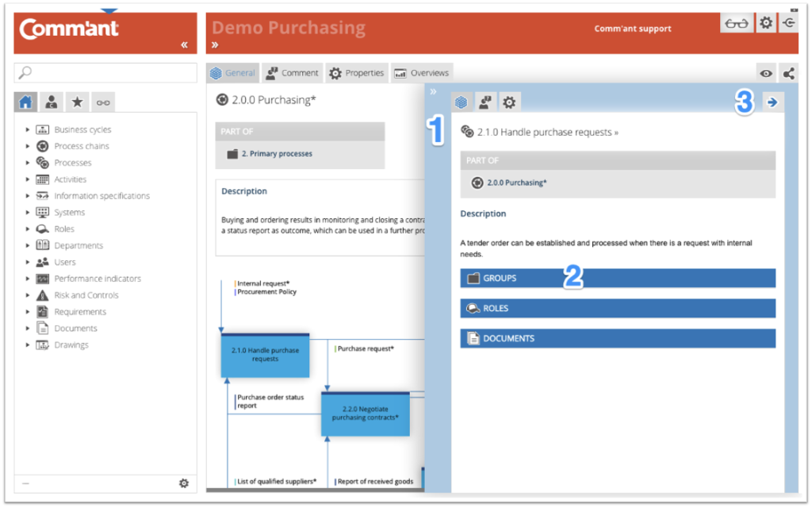This screenshot has height=508, width=812.
Task: Select the Home icon in the sidebar
Action: (27, 102)
